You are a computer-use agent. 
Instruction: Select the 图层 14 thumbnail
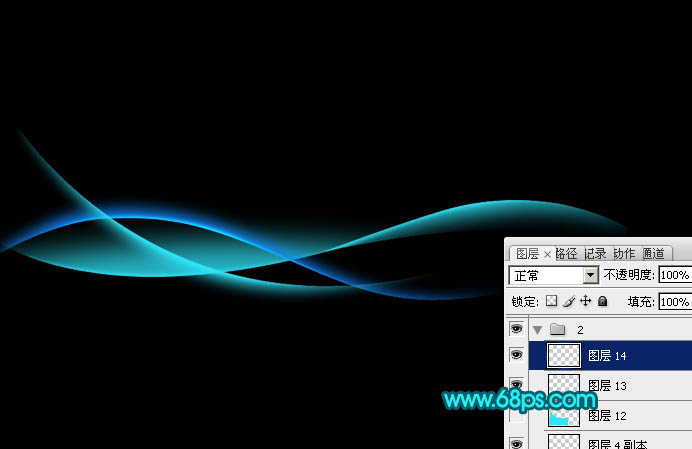click(564, 355)
